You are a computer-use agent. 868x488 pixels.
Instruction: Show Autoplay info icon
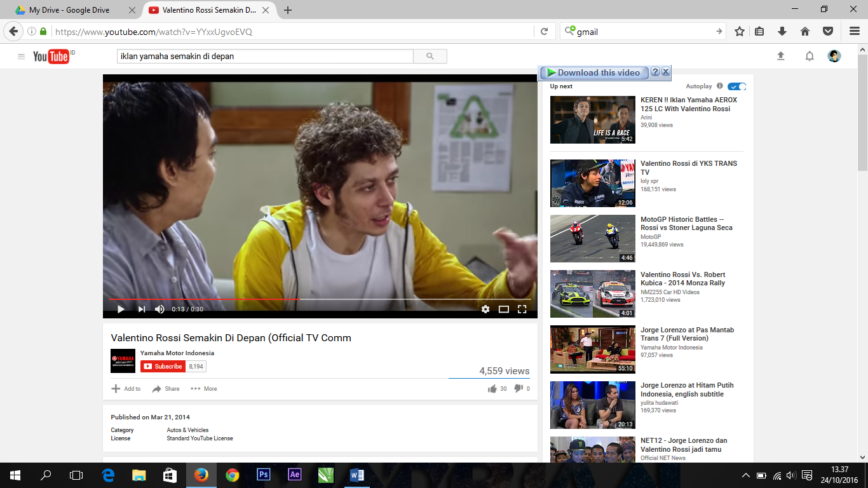[x=720, y=86]
